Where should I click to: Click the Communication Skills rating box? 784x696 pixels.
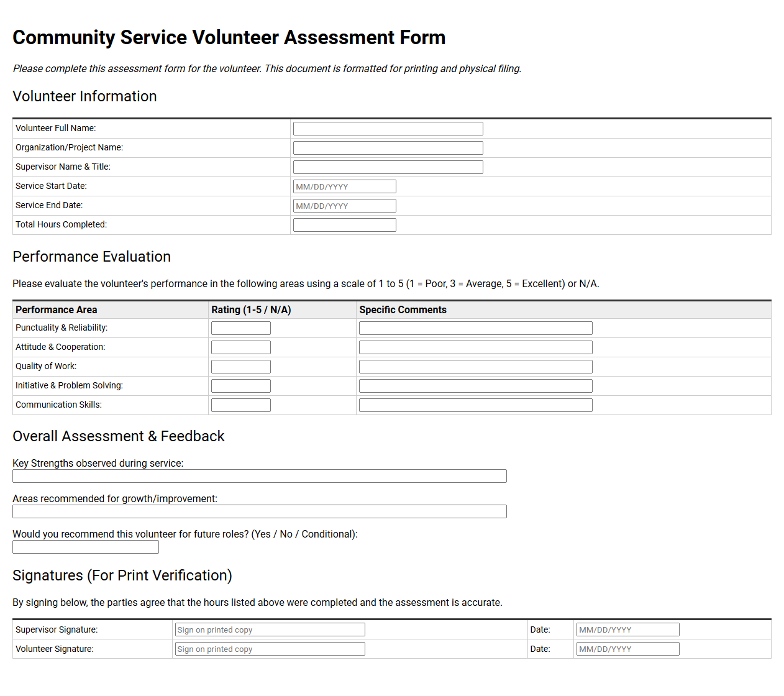click(x=240, y=405)
